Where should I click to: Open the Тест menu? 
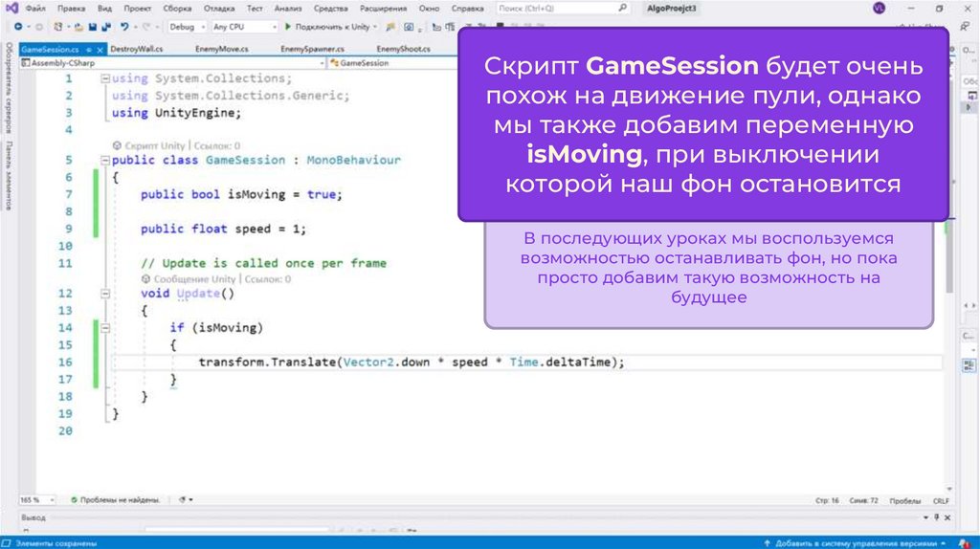[255, 8]
